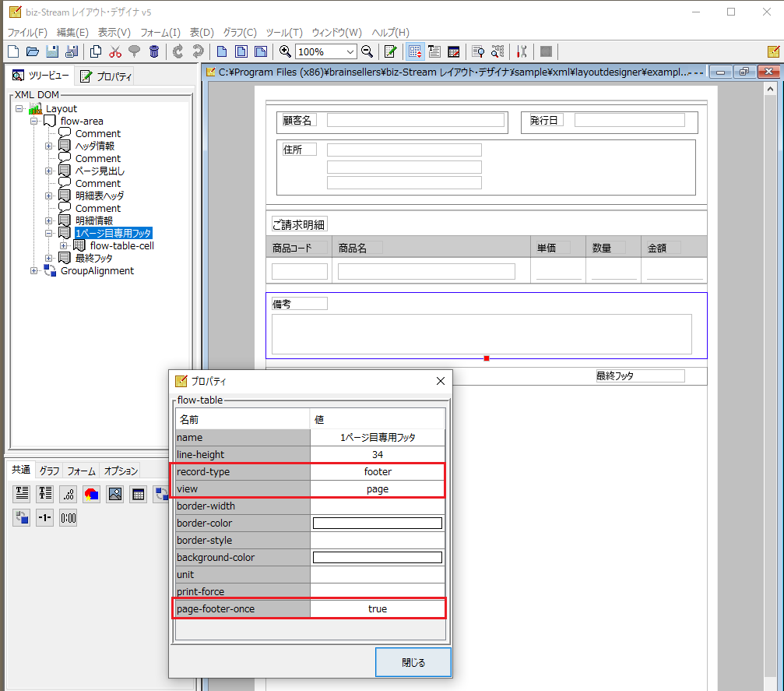
Task: Select the オプション palette tab
Action: point(121,471)
